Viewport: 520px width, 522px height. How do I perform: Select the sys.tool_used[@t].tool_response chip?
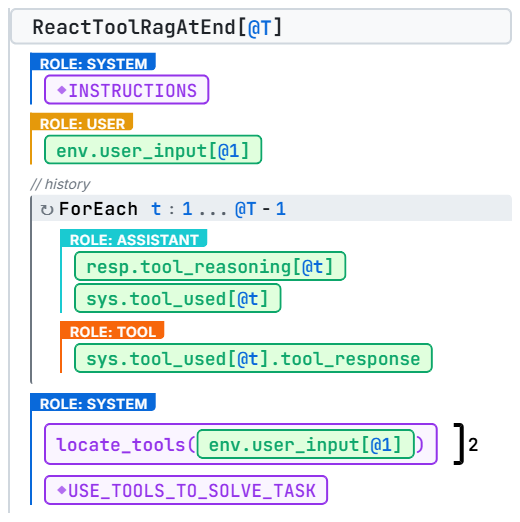click(253, 358)
